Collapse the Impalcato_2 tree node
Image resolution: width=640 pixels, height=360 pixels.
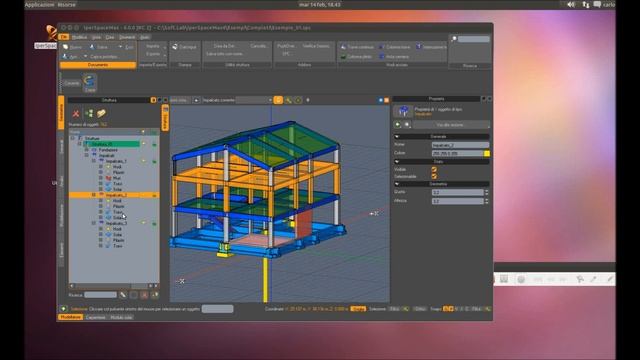pos(94,195)
